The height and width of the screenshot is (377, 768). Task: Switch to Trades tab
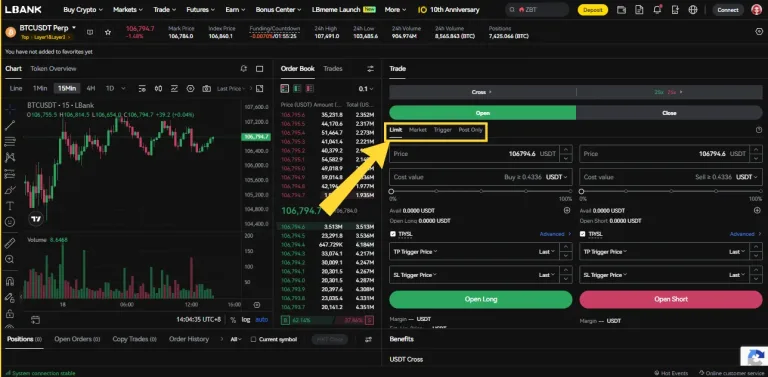[x=333, y=69]
